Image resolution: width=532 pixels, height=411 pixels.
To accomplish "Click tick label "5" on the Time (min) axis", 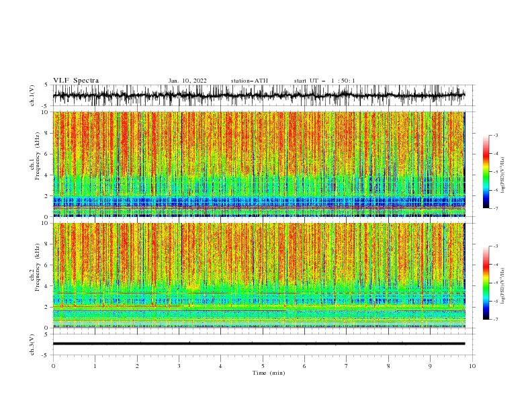I will 263,366.
